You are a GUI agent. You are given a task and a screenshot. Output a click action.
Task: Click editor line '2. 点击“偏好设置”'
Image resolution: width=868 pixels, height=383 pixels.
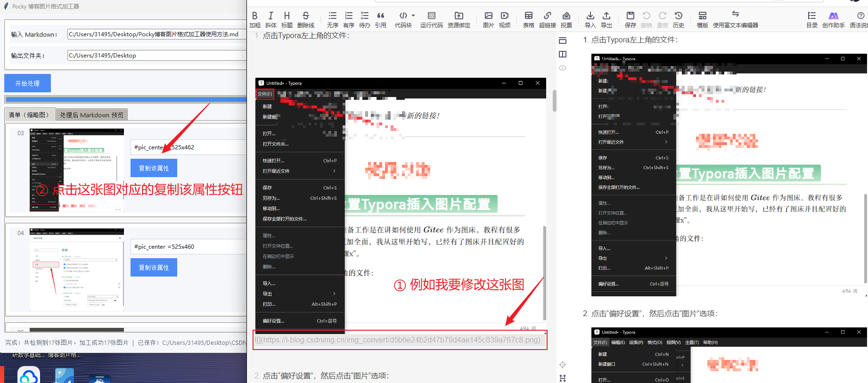pyautogui.click(x=322, y=375)
